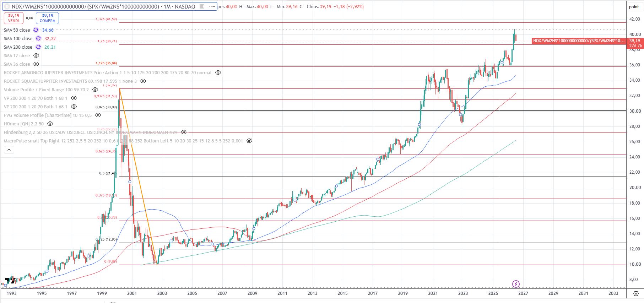Screen dimensions: 644x303
Task: Show the Hindenburg indicator
Action: click(184, 132)
